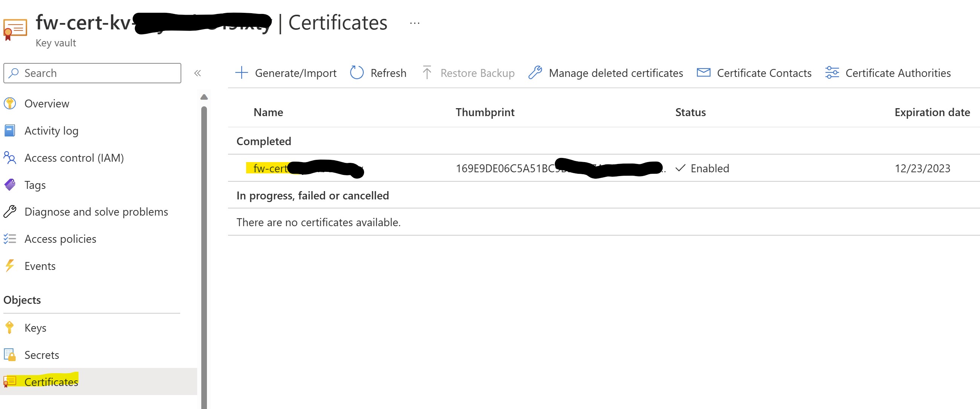Click the Manage deleted certificates wrench icon
The width and height of the screenshot is (980, 409).
point(535,73)
